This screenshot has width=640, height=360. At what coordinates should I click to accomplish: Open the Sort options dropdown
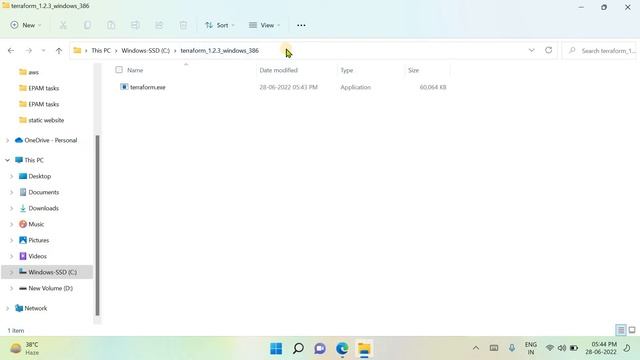[220, 25]
